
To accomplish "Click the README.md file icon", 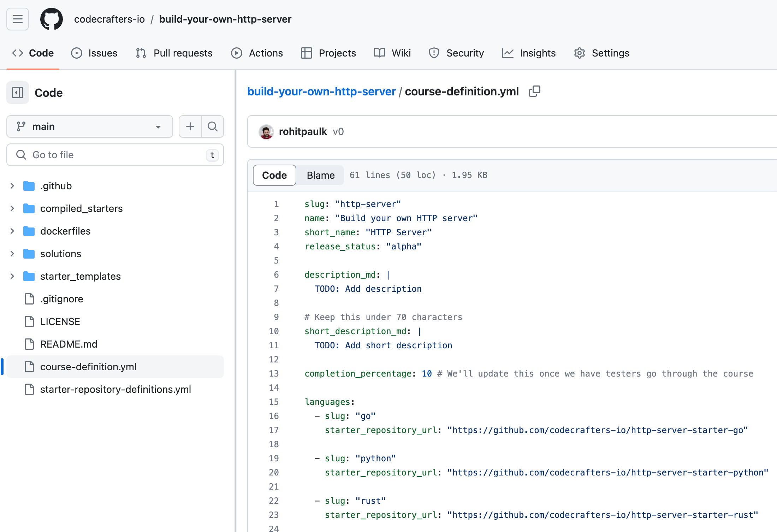I will (x=29, y=344).
